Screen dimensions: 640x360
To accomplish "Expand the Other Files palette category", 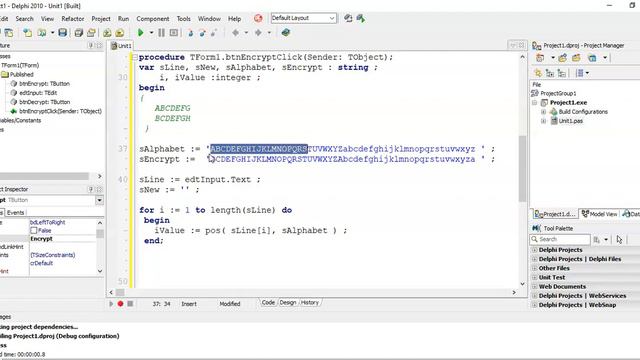I will (x=535, y=268).
